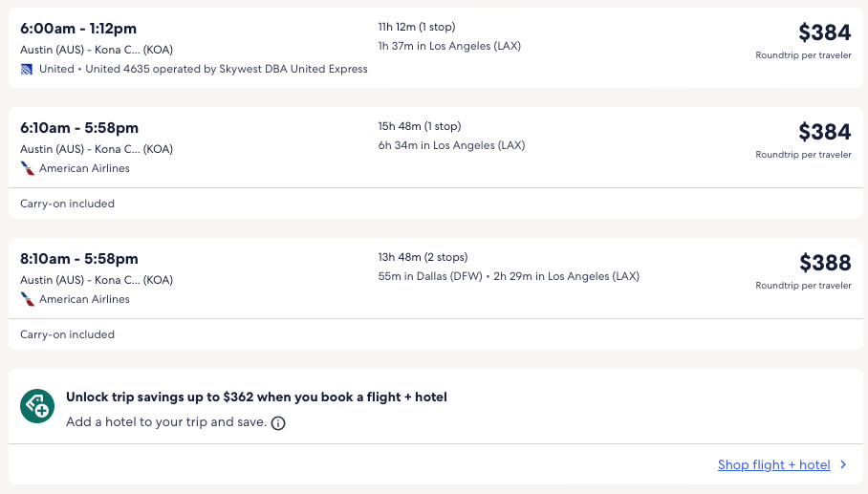Click the 13h 48m (2 stops) duration
The width and height of the screenshot is (868, 494).
(423, 257)
